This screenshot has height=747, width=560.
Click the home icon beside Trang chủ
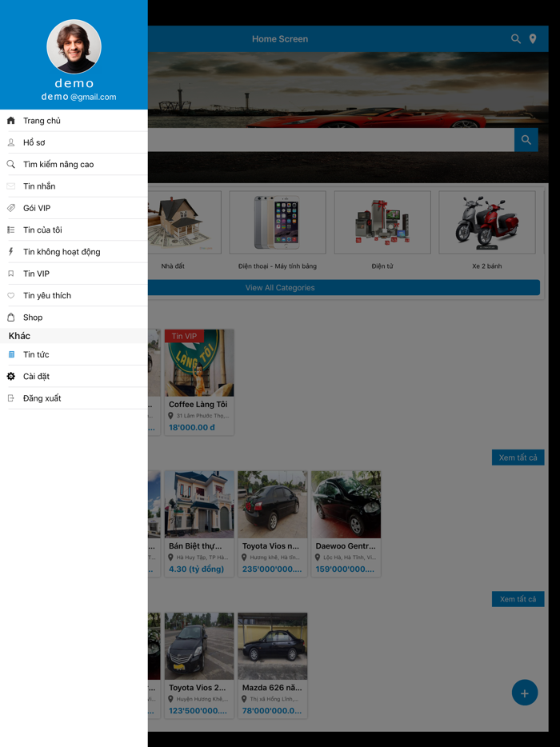[11, 121]
